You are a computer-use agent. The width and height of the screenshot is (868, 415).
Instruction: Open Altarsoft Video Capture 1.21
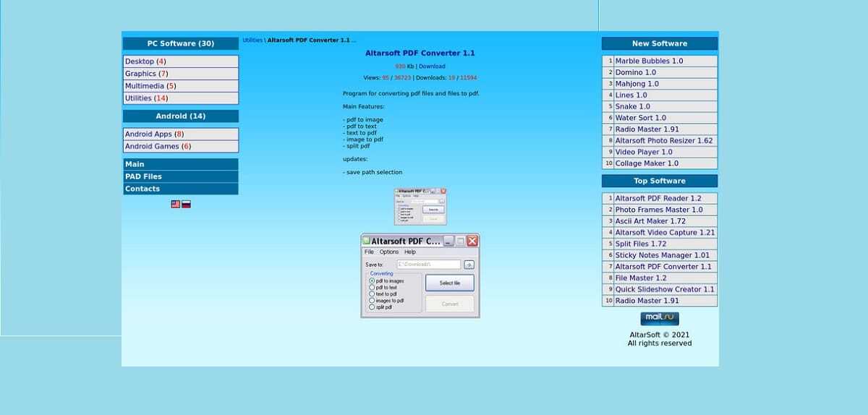click(665, 232)
